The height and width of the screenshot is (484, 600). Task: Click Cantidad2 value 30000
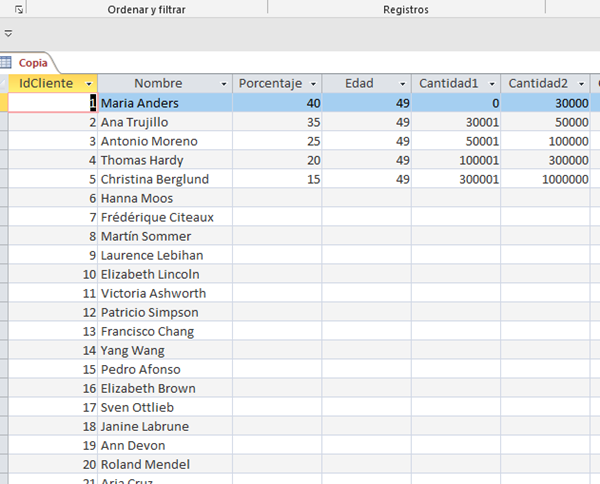(545, 103)
